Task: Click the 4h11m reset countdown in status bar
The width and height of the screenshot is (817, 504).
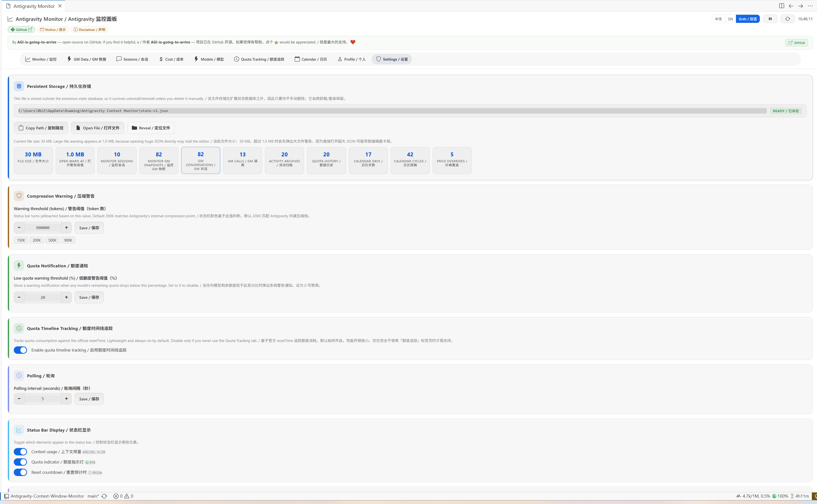Action: pos(800,496)
